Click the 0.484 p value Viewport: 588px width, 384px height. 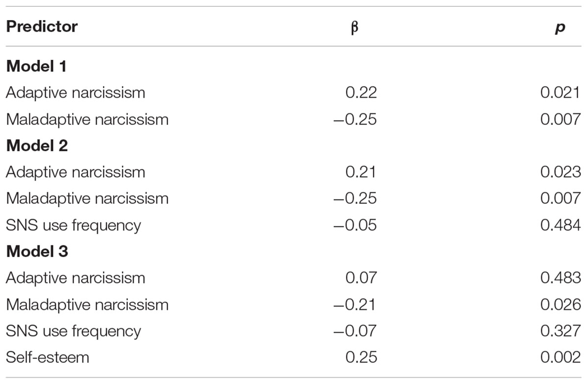tap(561, 225)
